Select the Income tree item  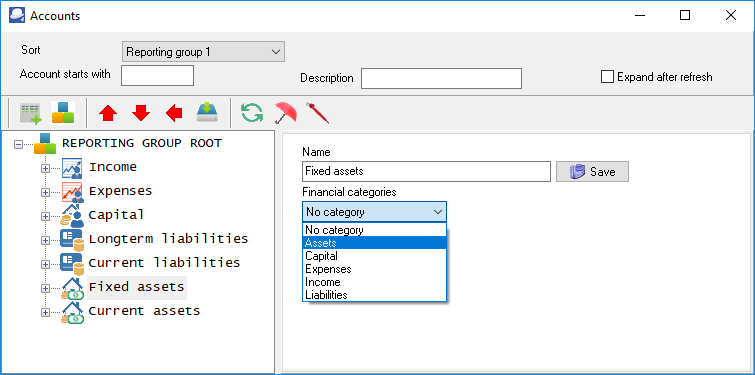(113, 167)
